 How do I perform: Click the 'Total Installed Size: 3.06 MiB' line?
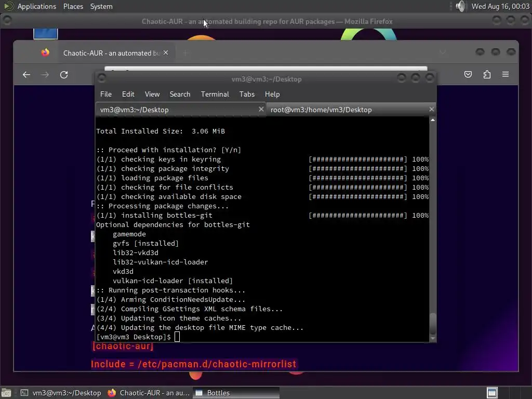161,131
